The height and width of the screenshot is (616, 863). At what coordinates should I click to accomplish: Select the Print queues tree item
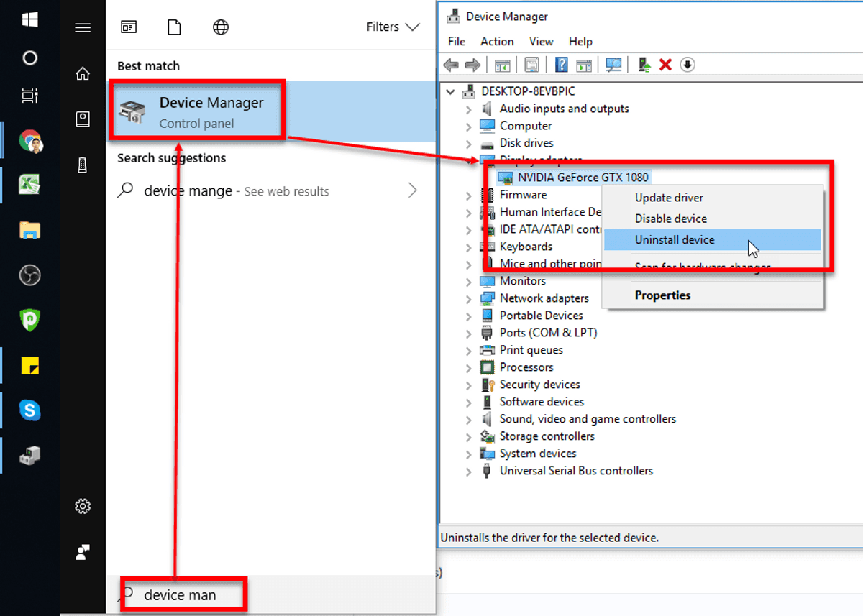(x=531, y=350)
